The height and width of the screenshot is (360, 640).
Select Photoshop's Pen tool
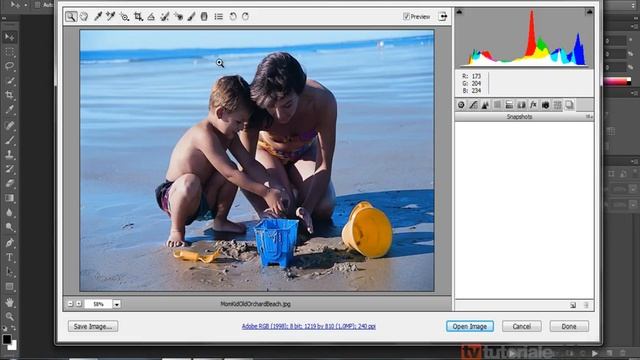click(x=10, y=243)
